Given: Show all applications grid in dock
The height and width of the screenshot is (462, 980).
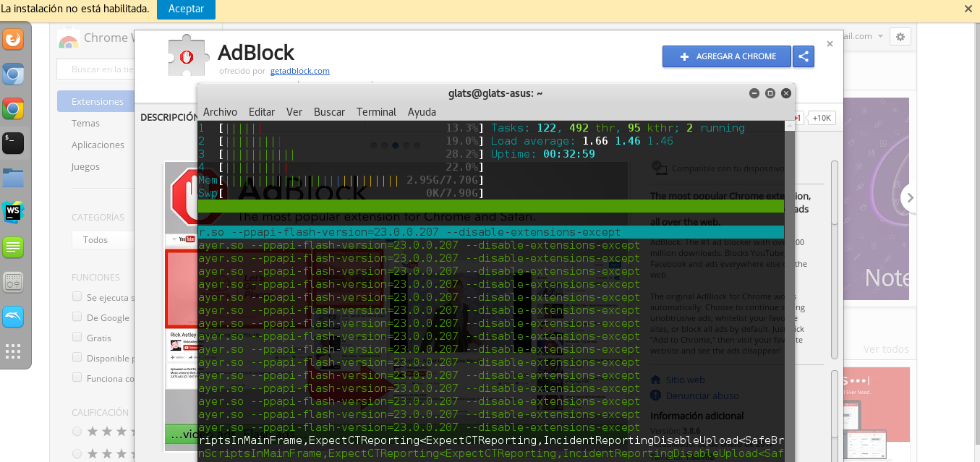Looking at the screenshot, I should [x=13, y=351].
